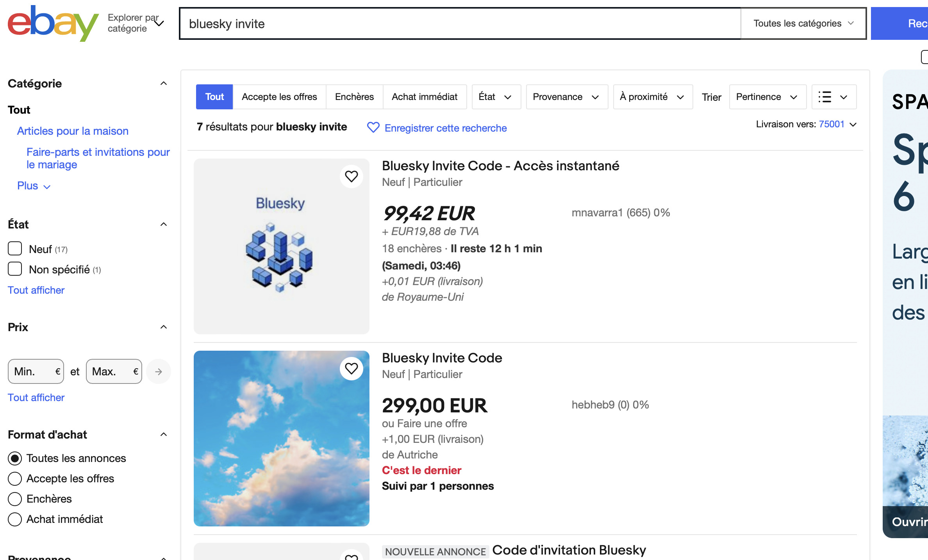Open the list view layout selector
The image size is (928, 560).
(833, 97)
